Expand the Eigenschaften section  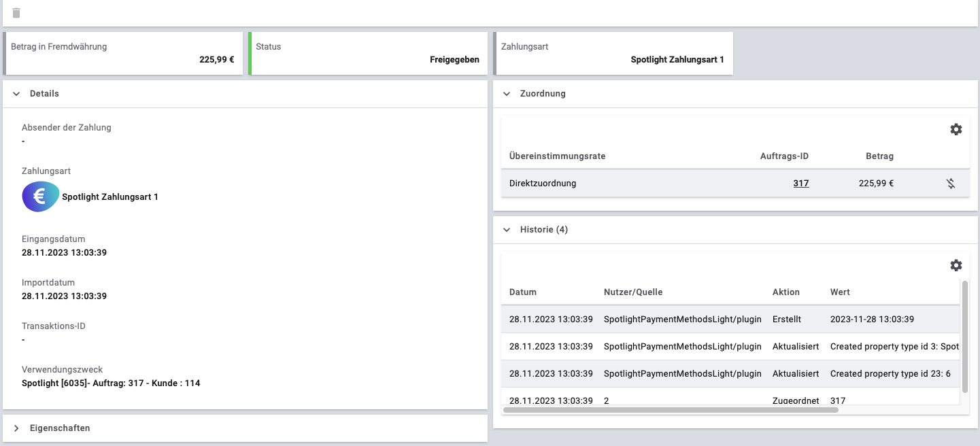[16, 428]
